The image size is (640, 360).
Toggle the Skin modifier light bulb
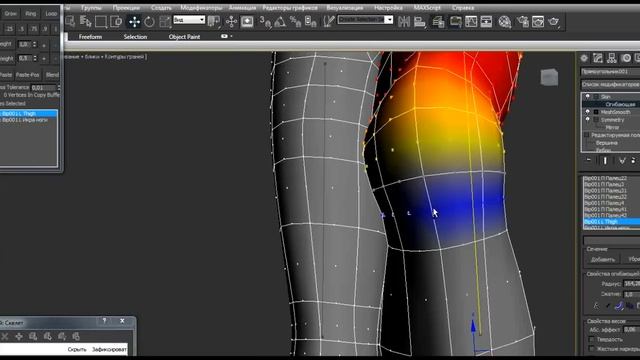pyautogui.click(x=587, y=97)
